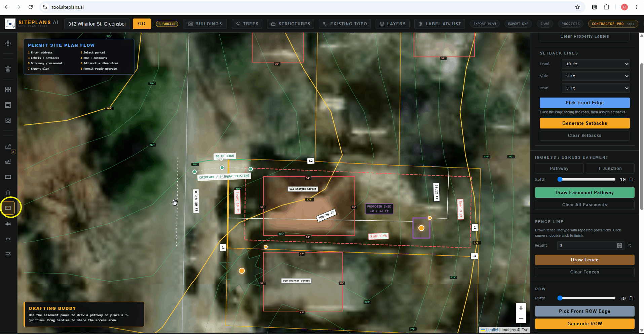The height and width of the screenshot is (334, 644).
Task: Click the crosshair square parcel icon in sidebar
Action: point(8,120)
